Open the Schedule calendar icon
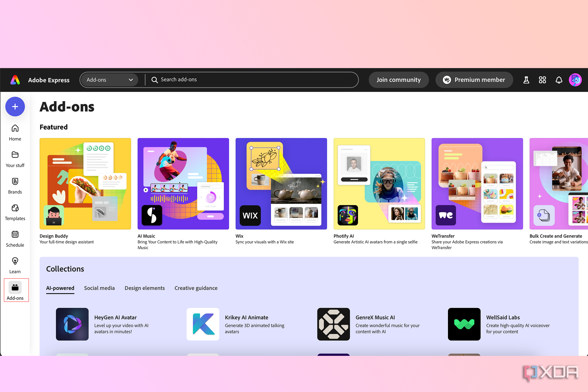Screen dimensions: 588x392 (x=15, y=234)
